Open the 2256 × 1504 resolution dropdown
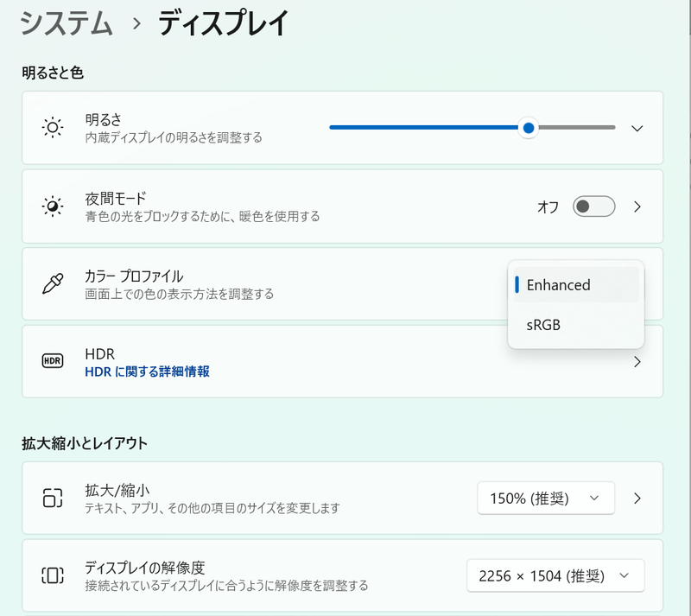Viewport: 691px width, 616px height. click(555, 575)
